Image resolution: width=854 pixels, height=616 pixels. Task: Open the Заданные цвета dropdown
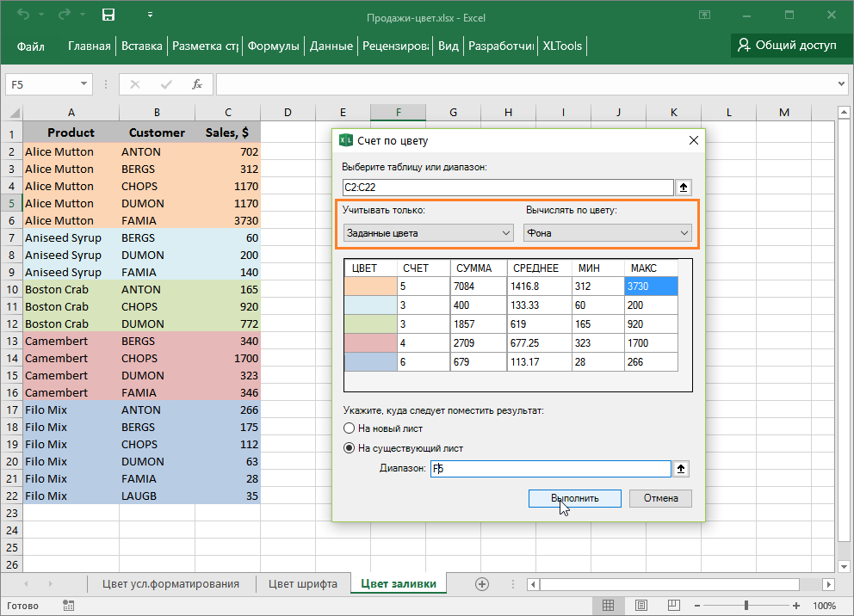coord(428,232)
